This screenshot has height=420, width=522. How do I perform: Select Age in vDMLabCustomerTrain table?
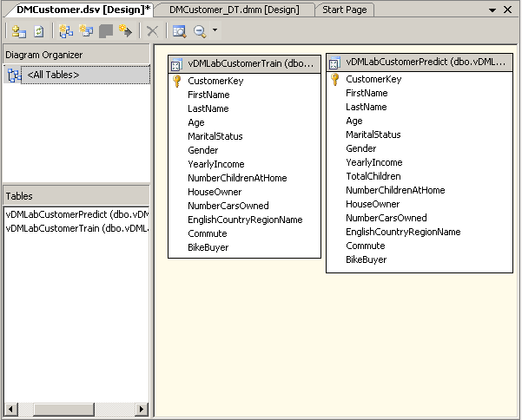pyautogui.click(x=196, y=122)
